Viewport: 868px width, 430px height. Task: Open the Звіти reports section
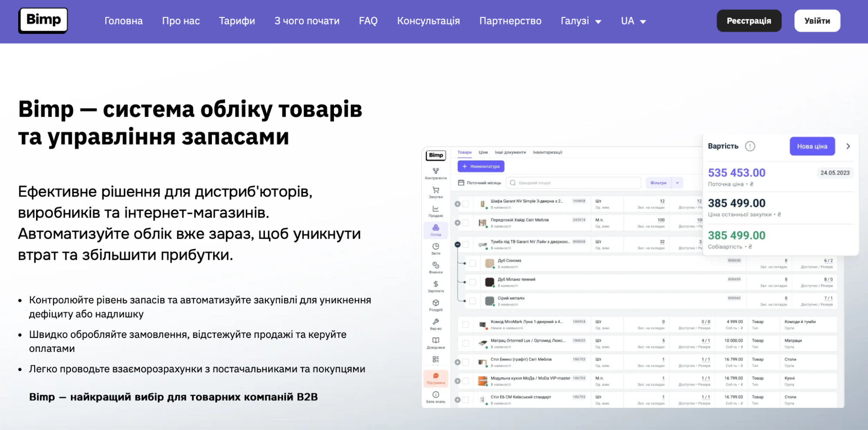point(436,249)
